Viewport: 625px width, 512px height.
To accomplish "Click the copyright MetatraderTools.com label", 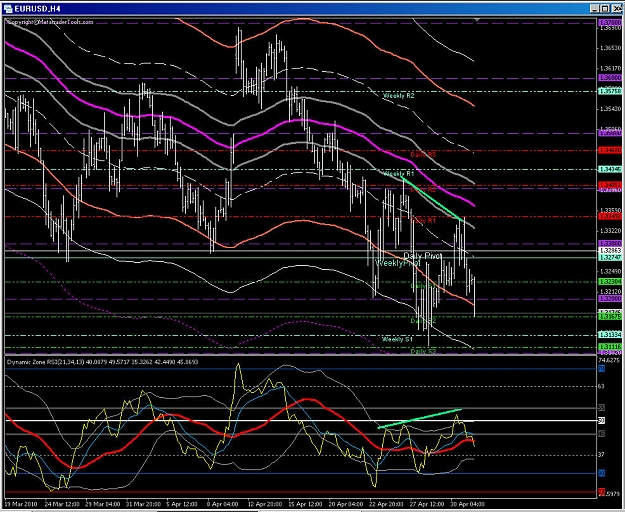I will (50, 22).
